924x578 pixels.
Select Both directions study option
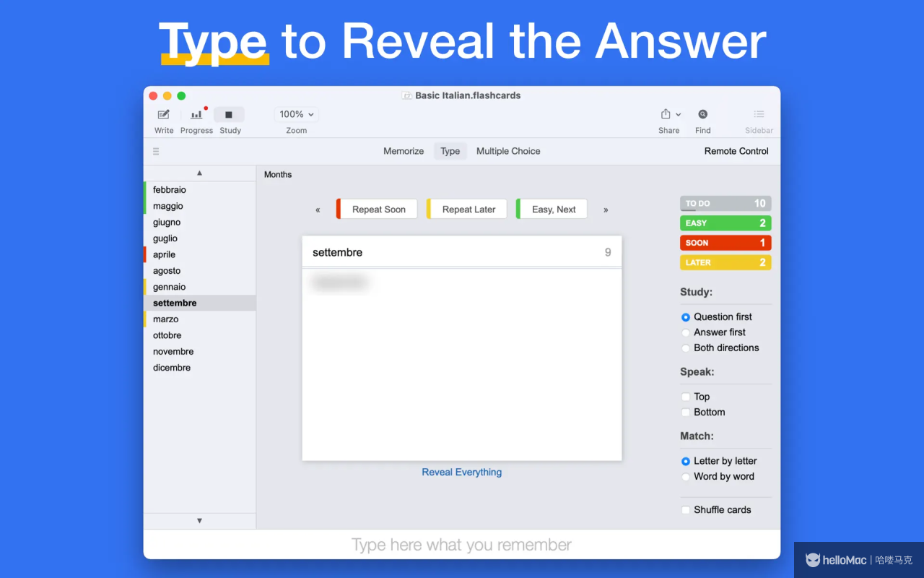(x=686, y=348)
